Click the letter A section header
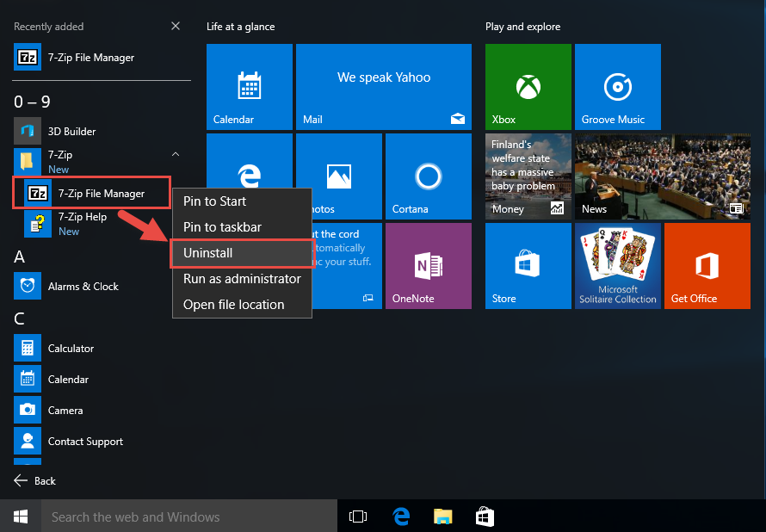This screenshot has width=766, height=532. (x=20, y=257)
